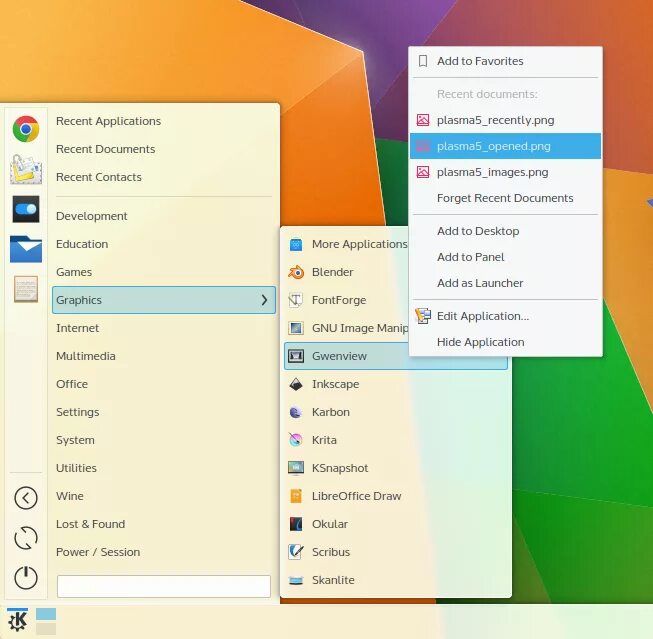Click the Add to Favorites bookmark icon
The height and width of the screenshot is (639, 653).
click(423, 61)
